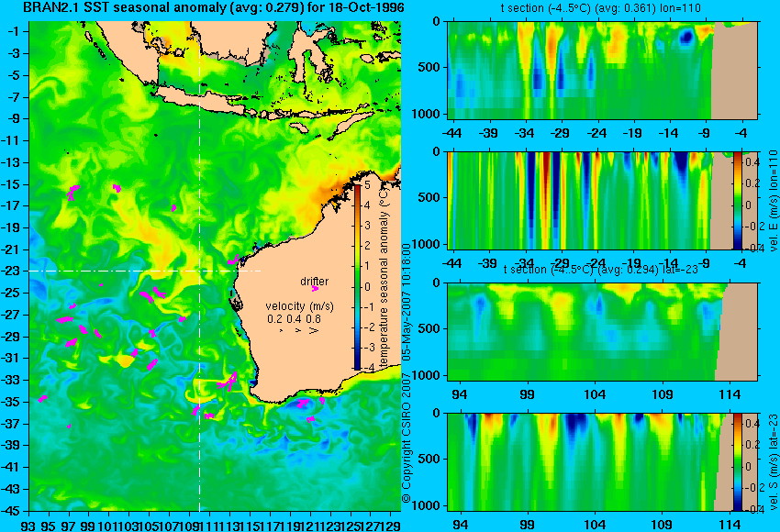Screen dimensions: 780x532
Task: Click the t section lat=-23 plot title
Action: point(601,269)
